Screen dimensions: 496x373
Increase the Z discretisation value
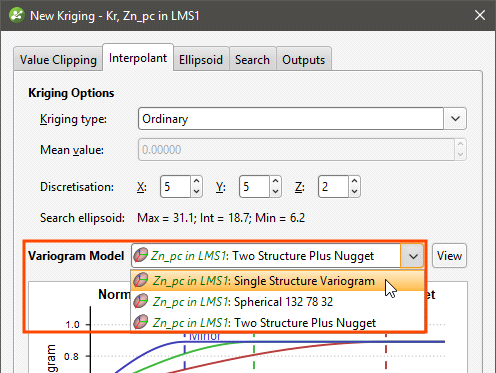coord(354,181)
